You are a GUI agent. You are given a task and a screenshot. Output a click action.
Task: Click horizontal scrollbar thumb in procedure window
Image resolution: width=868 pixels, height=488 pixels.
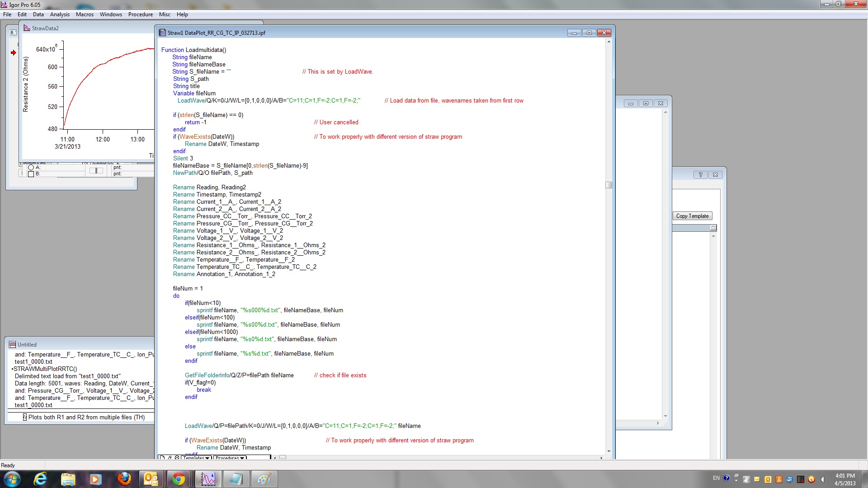pos(283,458)
